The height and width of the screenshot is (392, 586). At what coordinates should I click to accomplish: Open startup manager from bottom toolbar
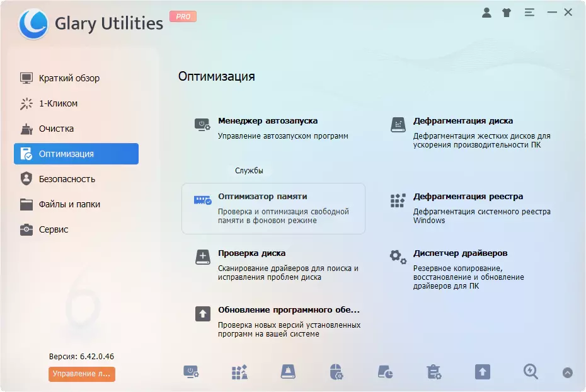[x=191, y=372]
